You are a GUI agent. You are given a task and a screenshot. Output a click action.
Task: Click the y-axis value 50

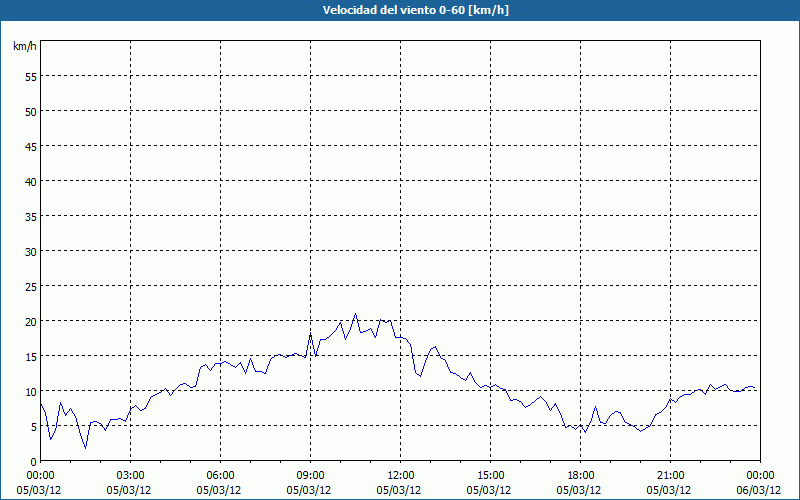pos(31,112)
